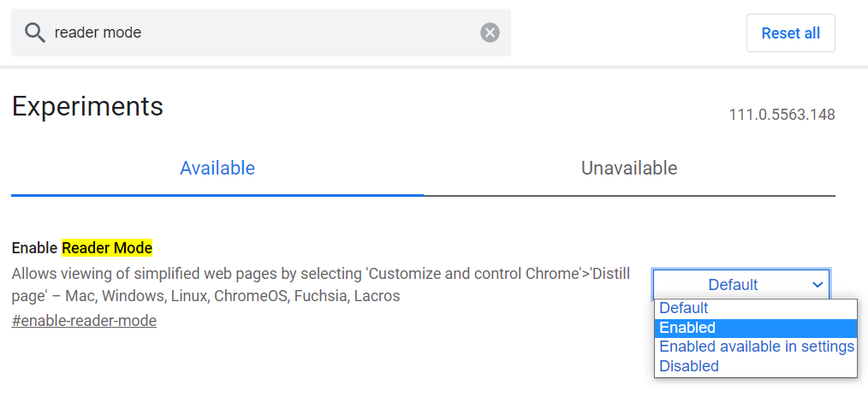Click the 'Enable Reader Mode' flag title

point(81,248)
